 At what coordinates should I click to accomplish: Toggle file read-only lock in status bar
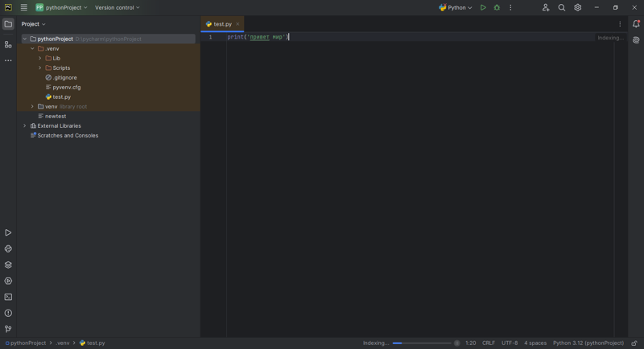634,343
